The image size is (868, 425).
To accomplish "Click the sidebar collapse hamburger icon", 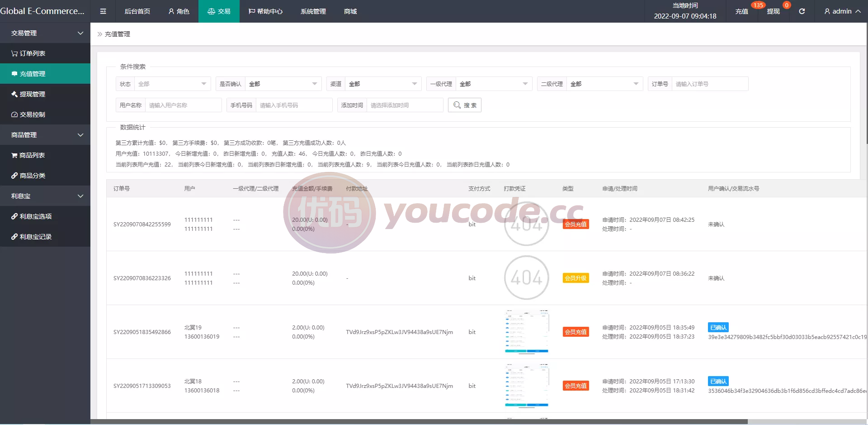I will 103,11.
